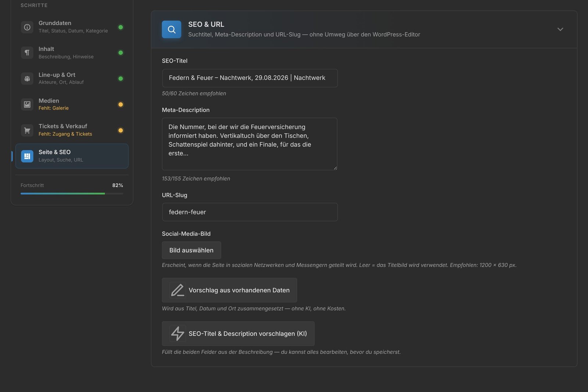
Task: Click the blue search icon in the SEO & URL header
Action: [x=172, y=29]
